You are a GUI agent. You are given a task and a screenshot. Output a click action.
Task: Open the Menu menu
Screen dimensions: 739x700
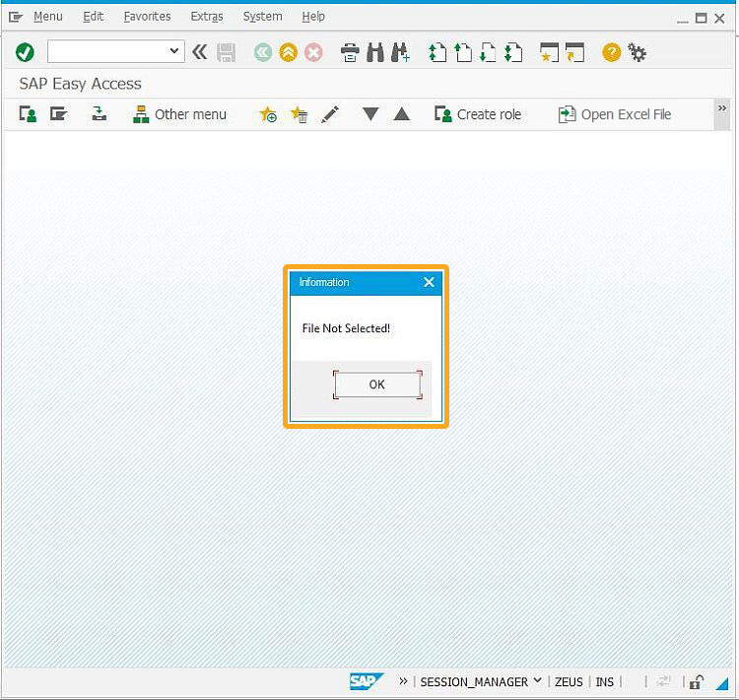(x=48, y=17)
